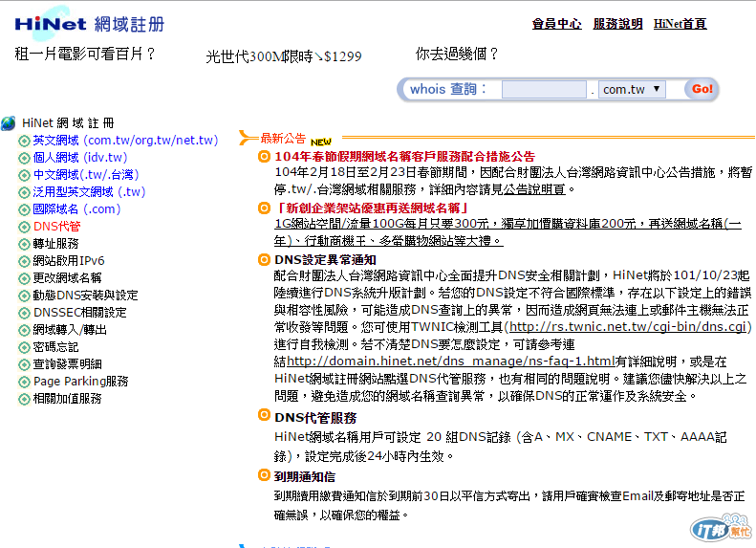Open 會員中心 in the top navigation

[556, 24]
